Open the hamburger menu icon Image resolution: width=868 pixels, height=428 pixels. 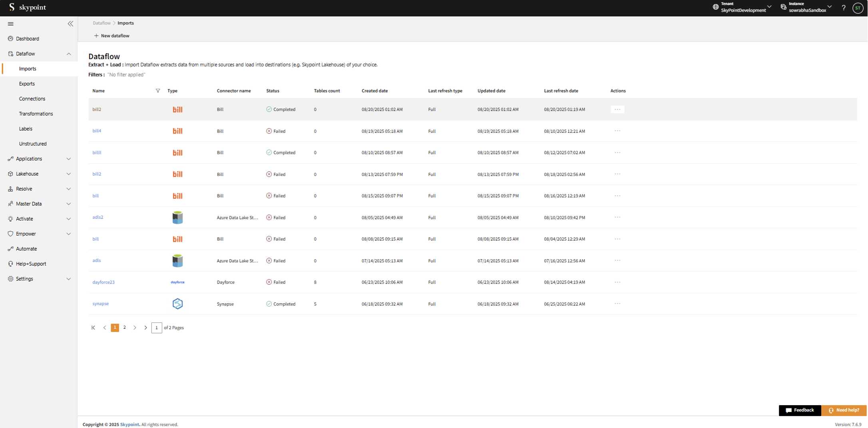pyautogui.click(x=11, y=24)
